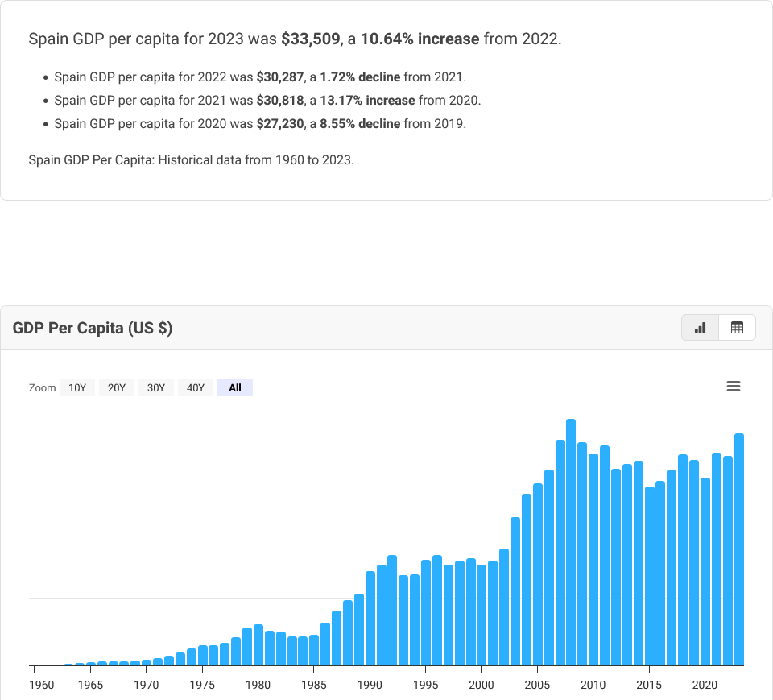The width and height of the screenshot is (773, 700).
Task: Click the 1992 peak bar
Action: [x=392, y=611]
